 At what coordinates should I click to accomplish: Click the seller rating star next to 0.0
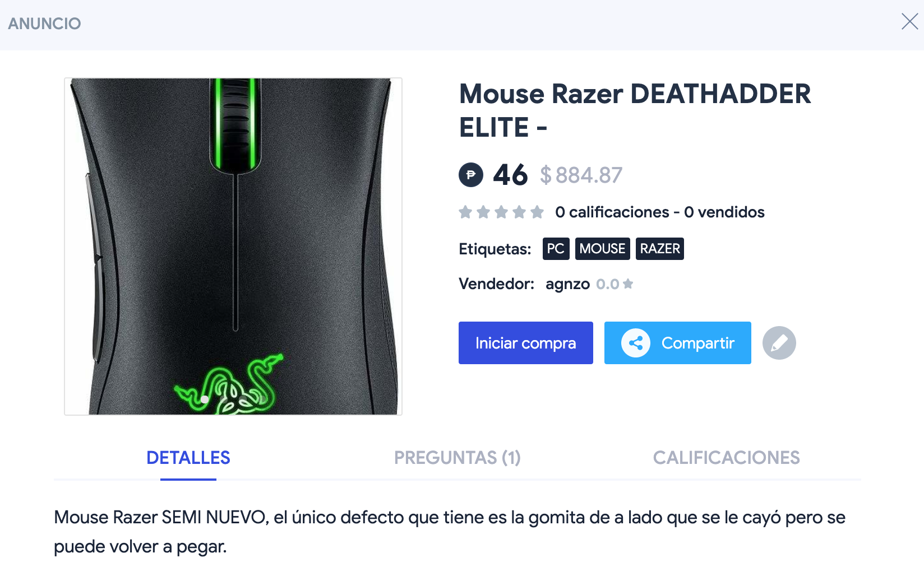[628, 284]
